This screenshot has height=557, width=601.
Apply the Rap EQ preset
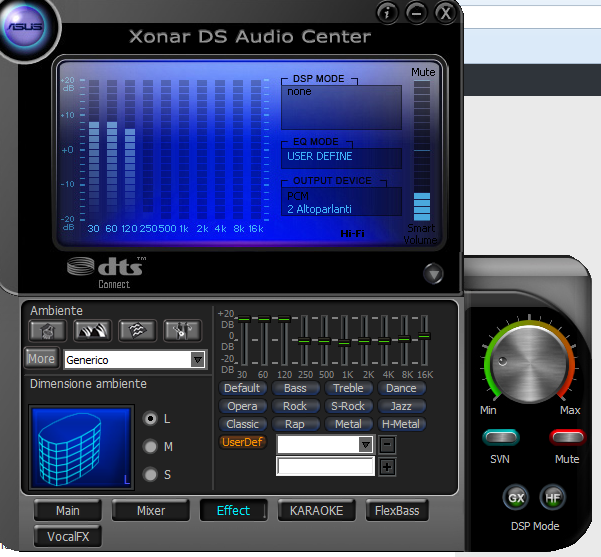(296, 424)
